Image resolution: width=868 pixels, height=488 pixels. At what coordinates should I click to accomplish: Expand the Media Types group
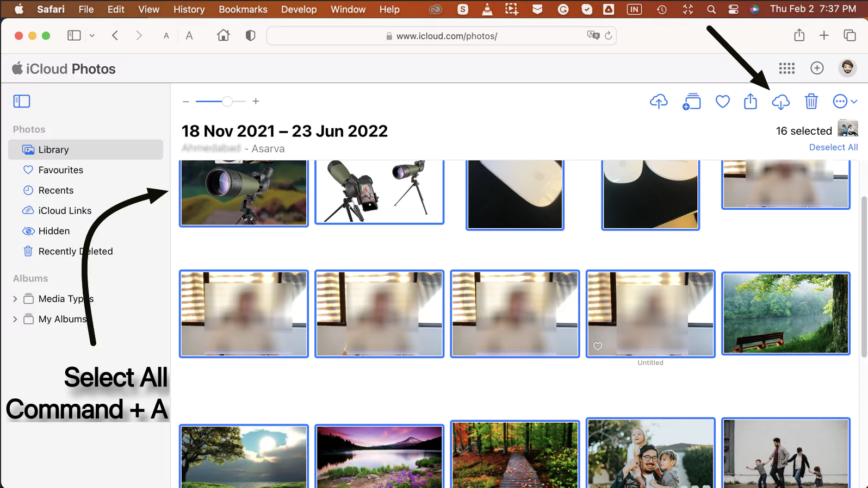[x=15, y=299]
